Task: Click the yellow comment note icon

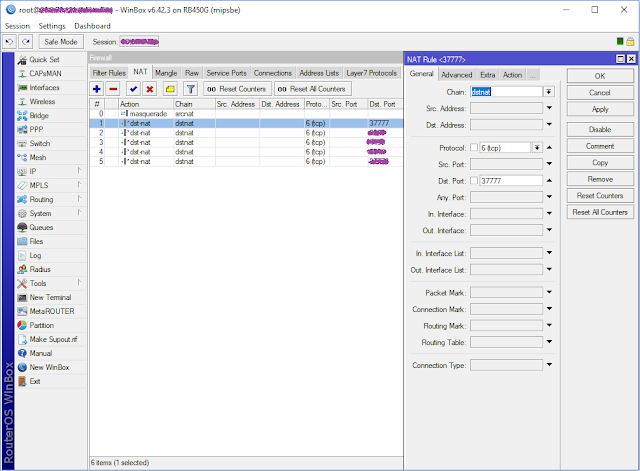Action: [x=170, y=89]
